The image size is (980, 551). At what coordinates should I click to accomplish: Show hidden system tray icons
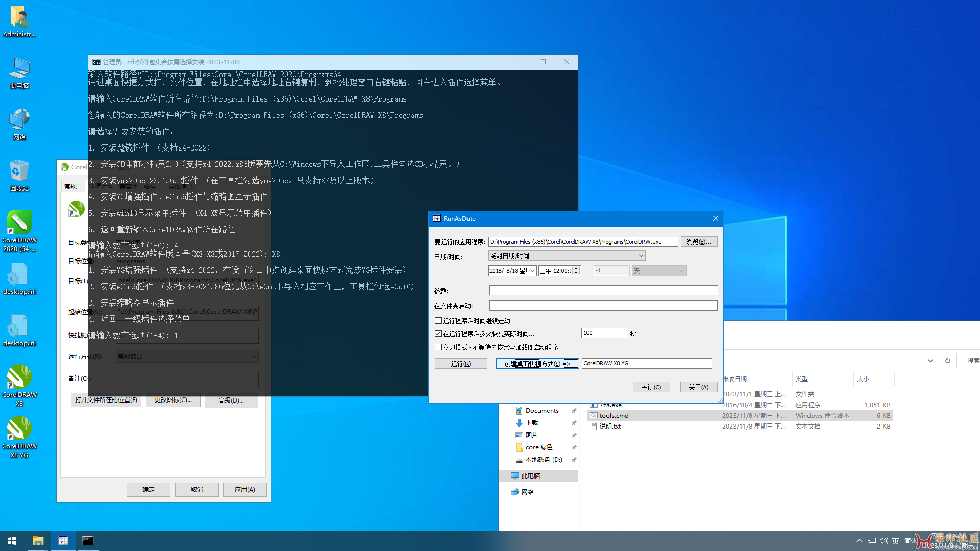[860, 541]
